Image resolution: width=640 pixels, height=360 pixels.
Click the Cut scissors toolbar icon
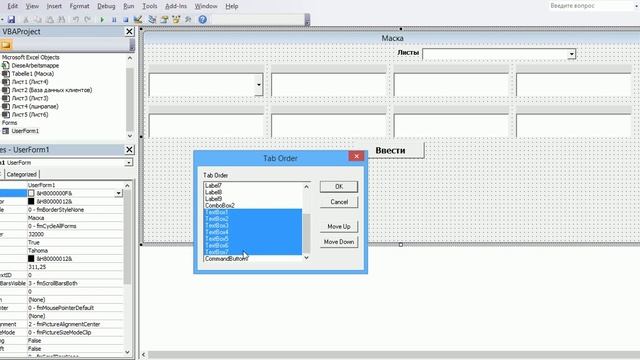(26, 19)
